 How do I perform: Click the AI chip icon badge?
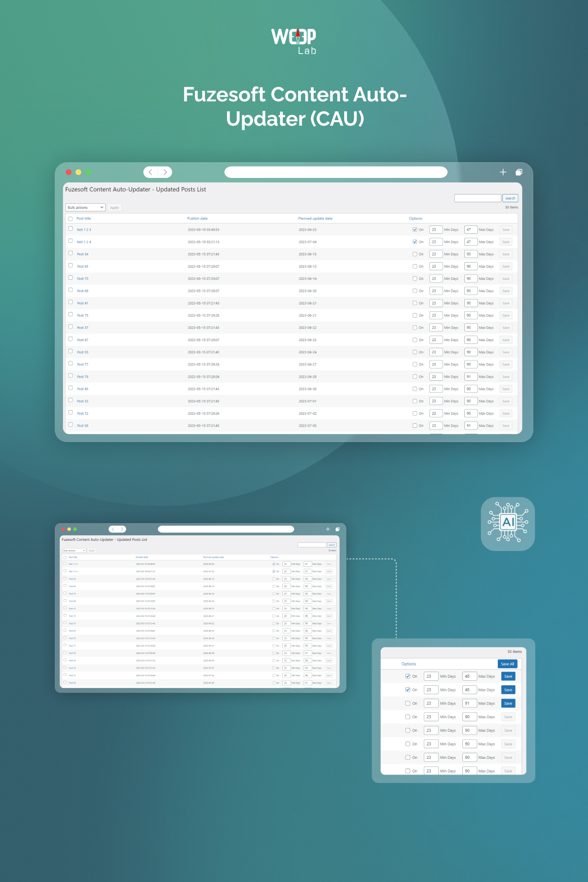pyautogui.click(x=508, y=524)
